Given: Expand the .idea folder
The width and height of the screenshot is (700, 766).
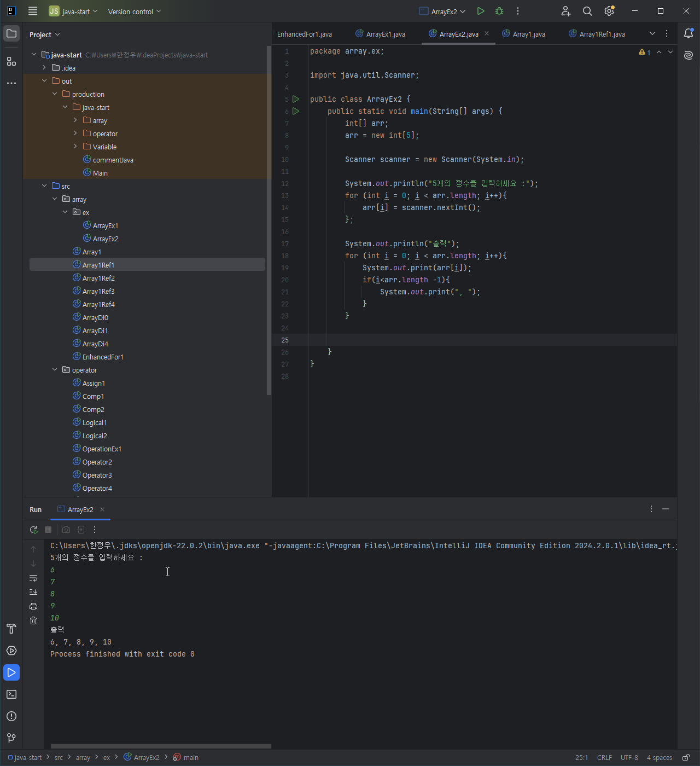Looking at the screenshot, I should (44, 68).
